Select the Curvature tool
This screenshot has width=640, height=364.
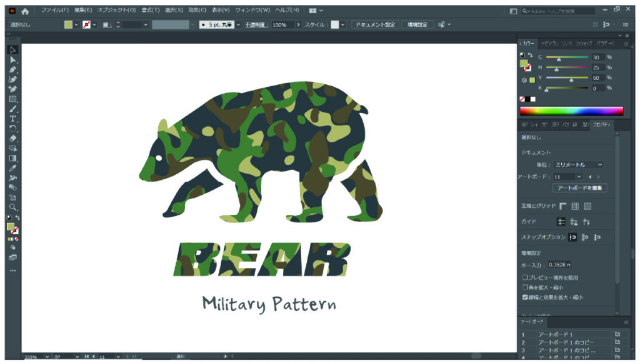click(x=12, y=79)
